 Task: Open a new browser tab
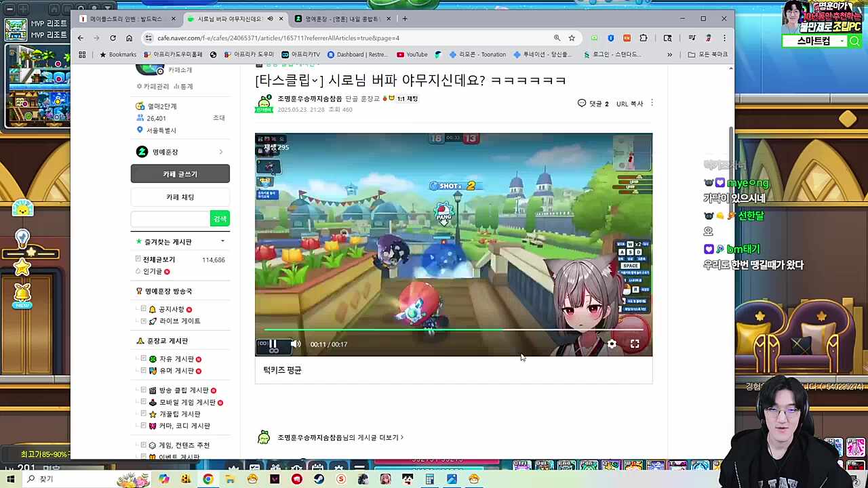coord(405,19)
